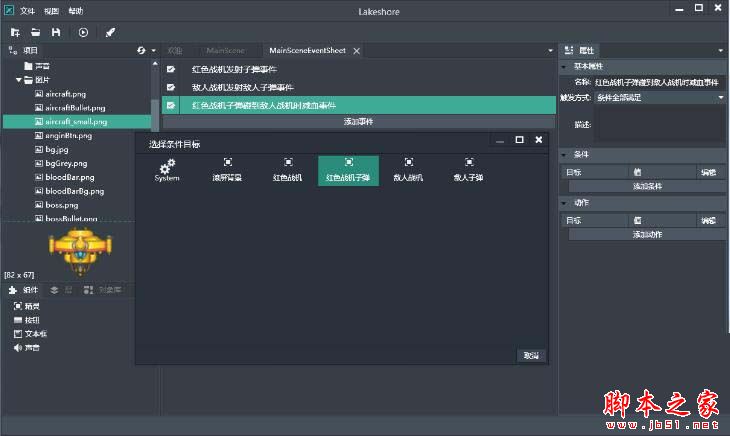Screen dimensions: 730x436
Task: Switch to the 对象库 object library tab
Action: (x=103, y=290)
